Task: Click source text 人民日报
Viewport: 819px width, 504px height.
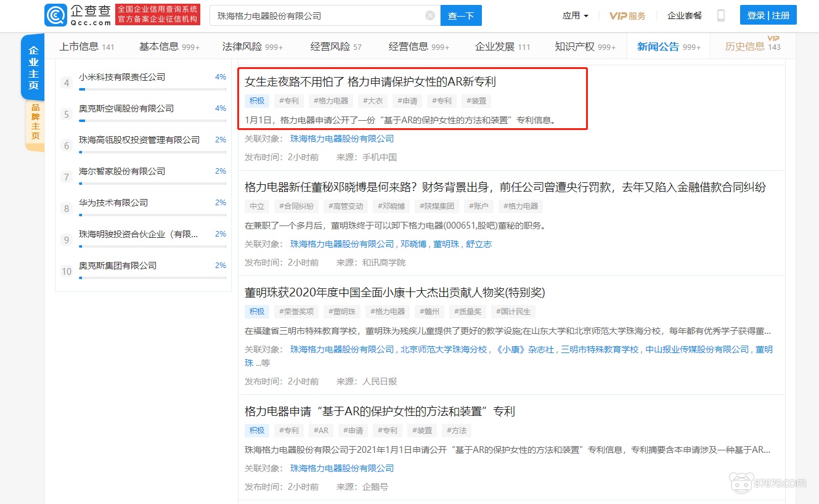Action: [380, 381]
